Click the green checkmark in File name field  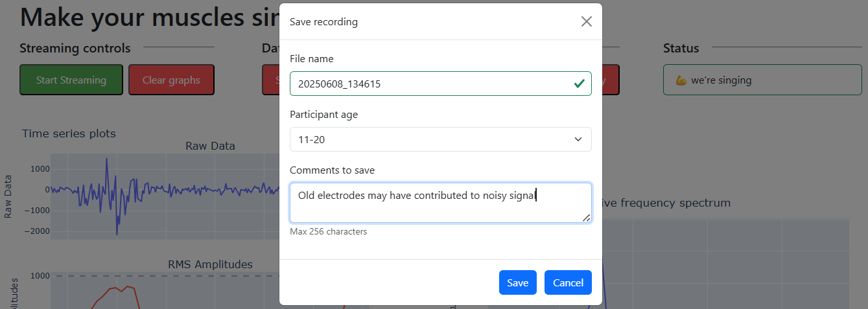[579, 84]
